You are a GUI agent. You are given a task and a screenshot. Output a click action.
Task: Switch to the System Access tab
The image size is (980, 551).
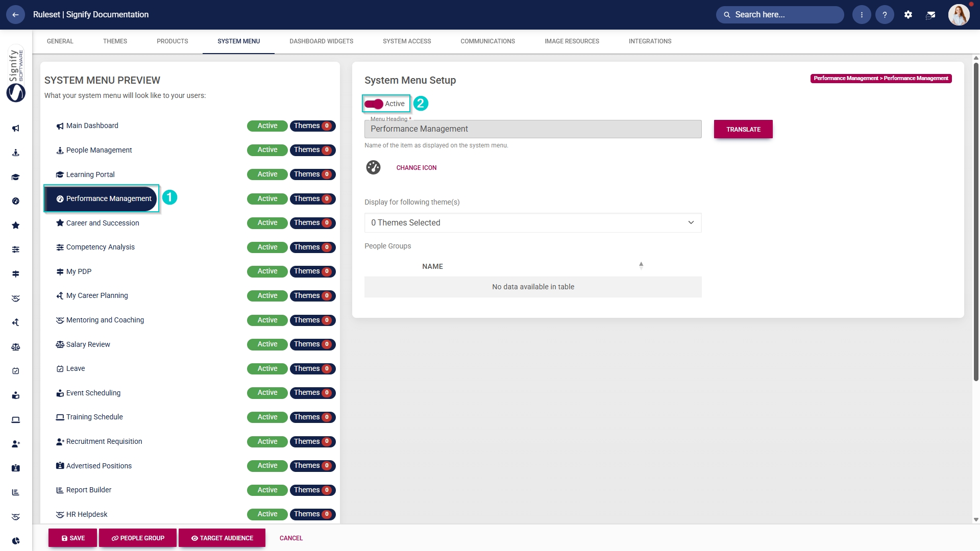(x=407, y=41)
